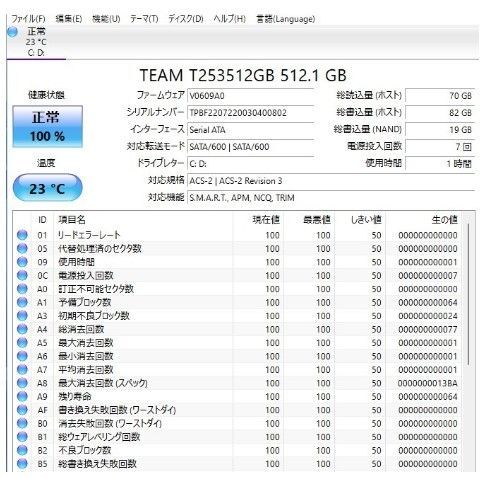Click the 正常 100 % health status button

pyautogui.click(x=48, y=127)
